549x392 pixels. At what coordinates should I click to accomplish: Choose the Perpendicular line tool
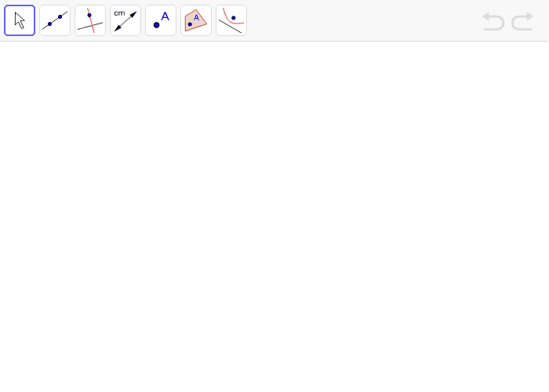click(x=90, y=20)
